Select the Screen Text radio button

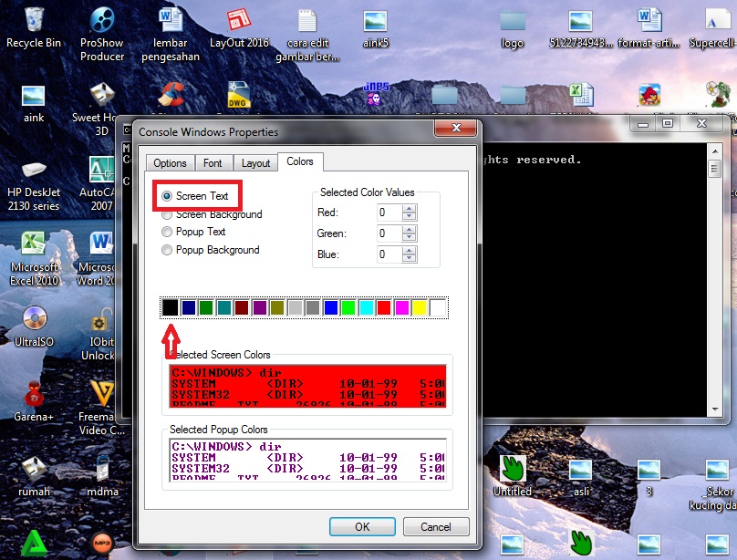pos(167,196)
